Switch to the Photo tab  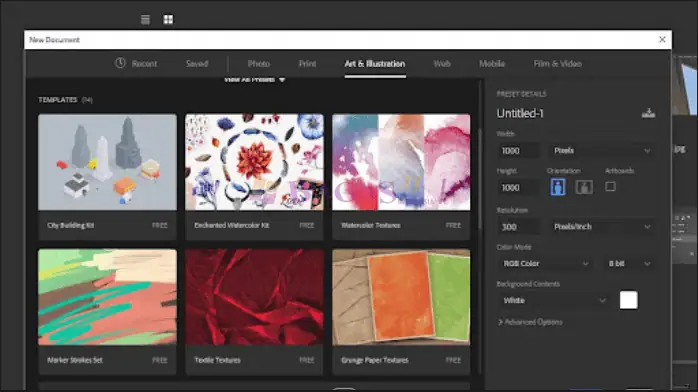259,64
